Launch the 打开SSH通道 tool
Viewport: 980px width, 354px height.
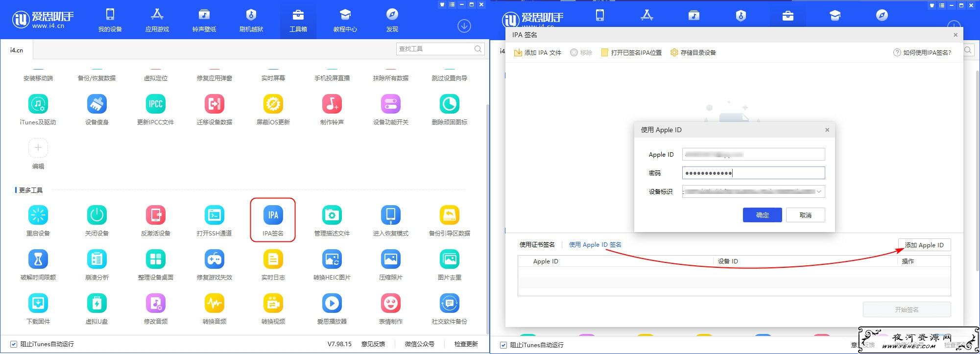(x=215, y=215)
